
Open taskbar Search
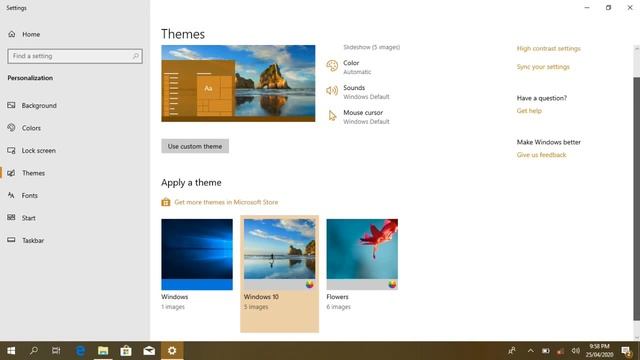(33, 351)
